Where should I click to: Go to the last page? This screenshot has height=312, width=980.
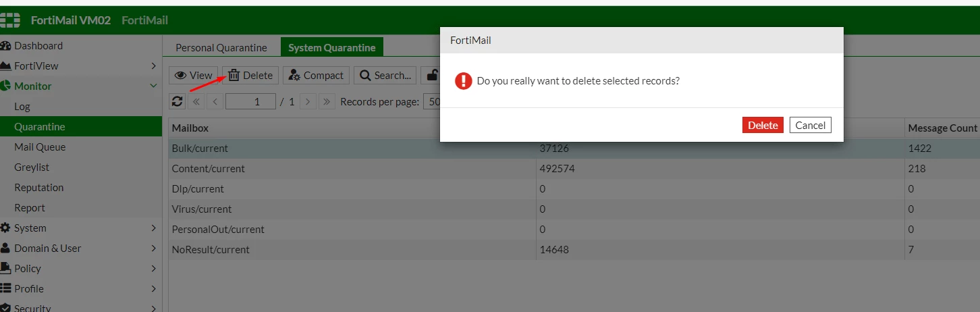click(327, 102)
